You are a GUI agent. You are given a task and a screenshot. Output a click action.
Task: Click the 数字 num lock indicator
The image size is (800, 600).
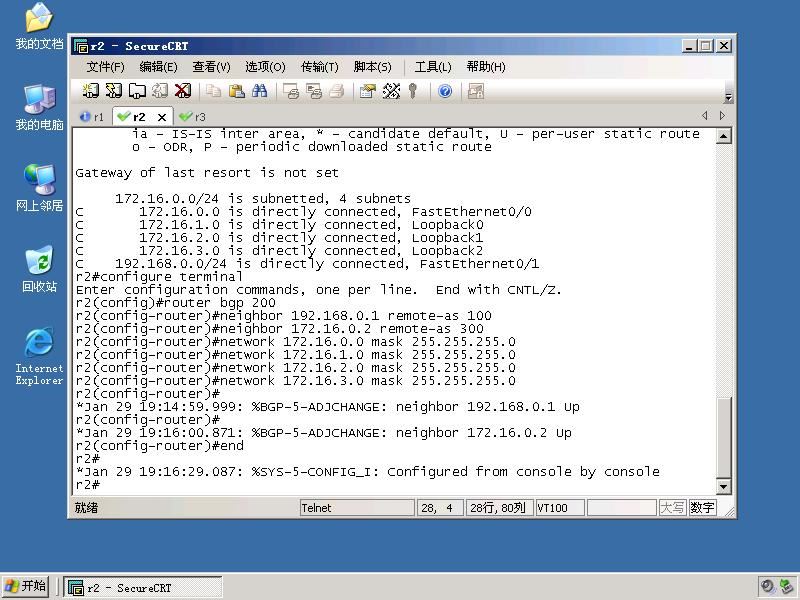coord(702,508)
